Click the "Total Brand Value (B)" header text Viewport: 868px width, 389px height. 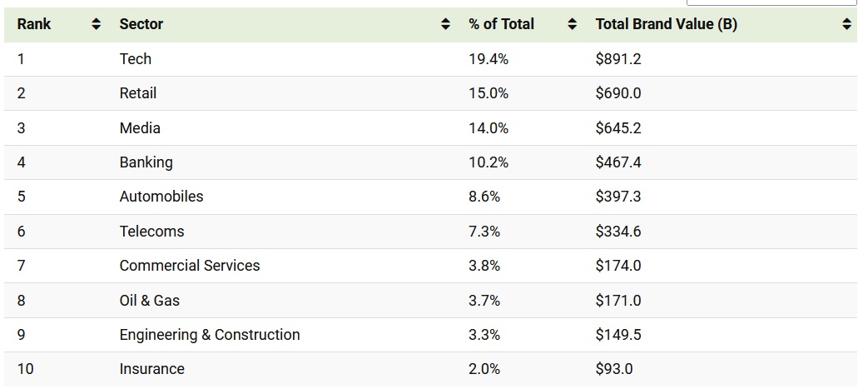click(666, 24)
